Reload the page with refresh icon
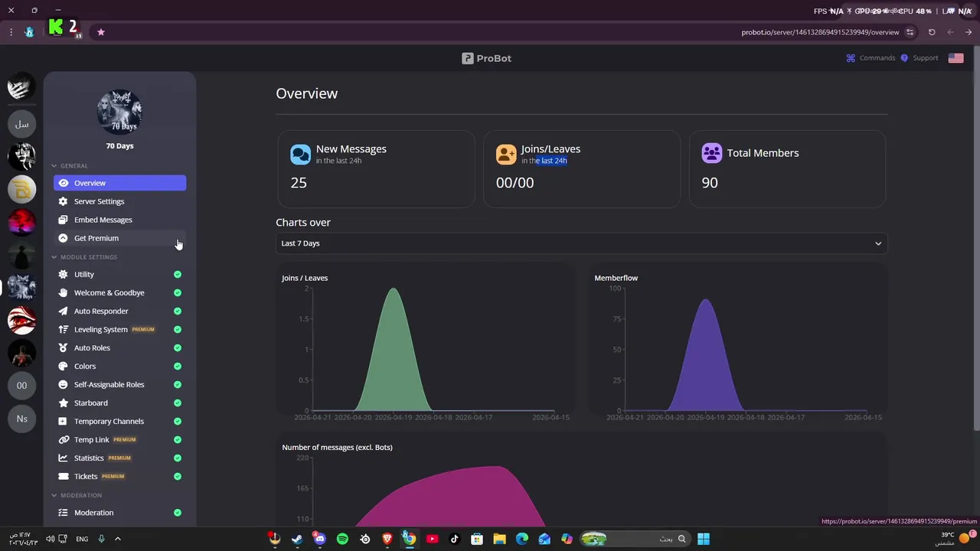 (932, 32)
